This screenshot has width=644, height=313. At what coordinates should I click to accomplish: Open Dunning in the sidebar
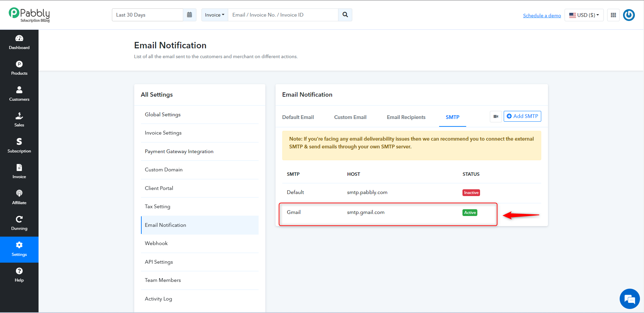click(x=19, y=223)
